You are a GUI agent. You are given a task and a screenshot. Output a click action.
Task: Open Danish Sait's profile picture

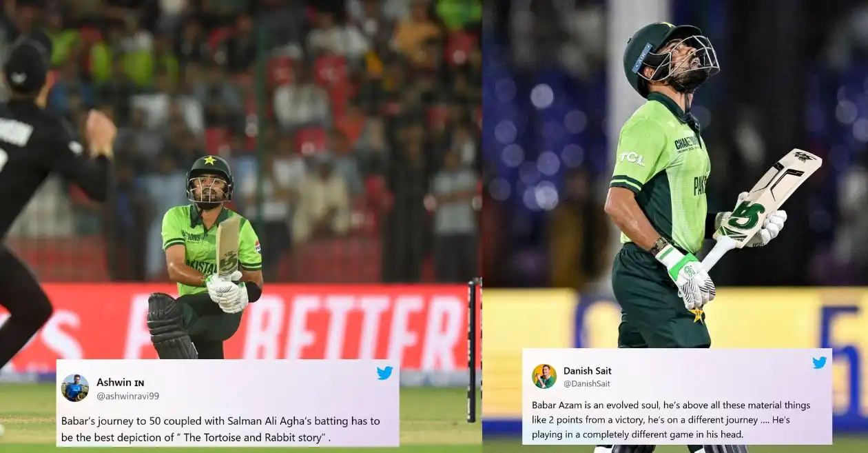544,376
